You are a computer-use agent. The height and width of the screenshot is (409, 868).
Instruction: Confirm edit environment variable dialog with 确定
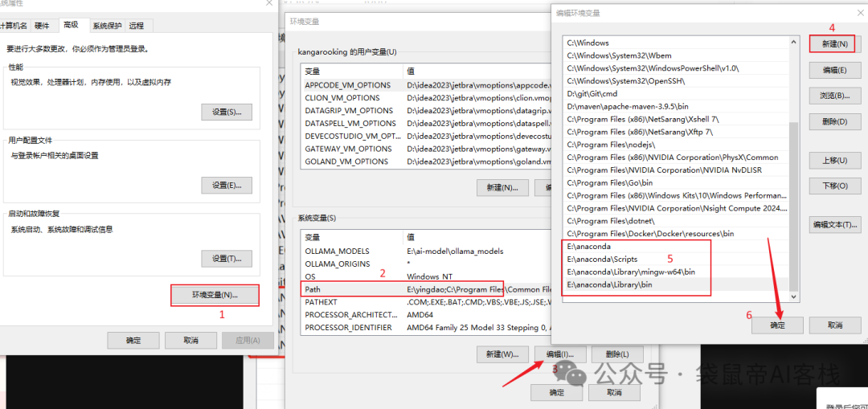pyautogui.click(x=777, y=325)
